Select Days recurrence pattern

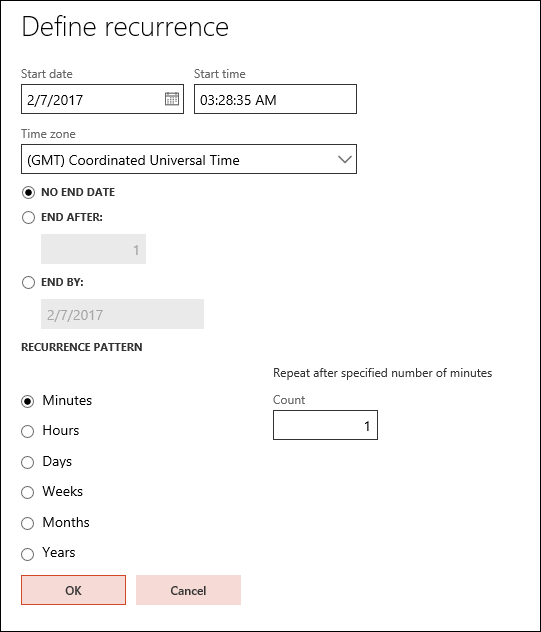[27, 462]
